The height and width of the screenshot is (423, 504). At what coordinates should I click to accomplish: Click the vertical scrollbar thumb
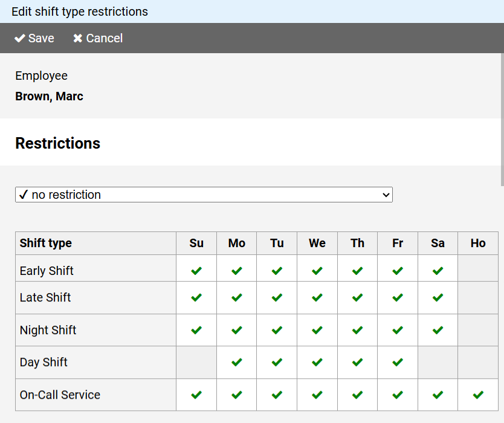point(502,120)
